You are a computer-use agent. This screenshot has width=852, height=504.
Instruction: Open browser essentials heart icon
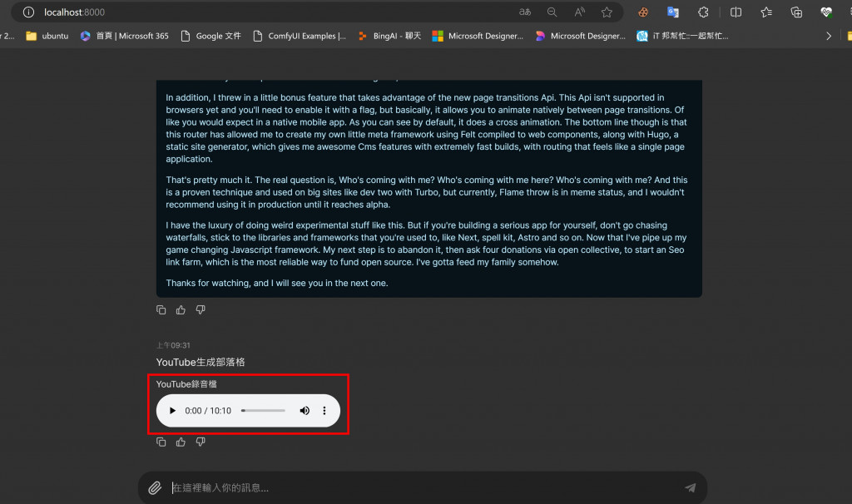[x=826, y=12]
